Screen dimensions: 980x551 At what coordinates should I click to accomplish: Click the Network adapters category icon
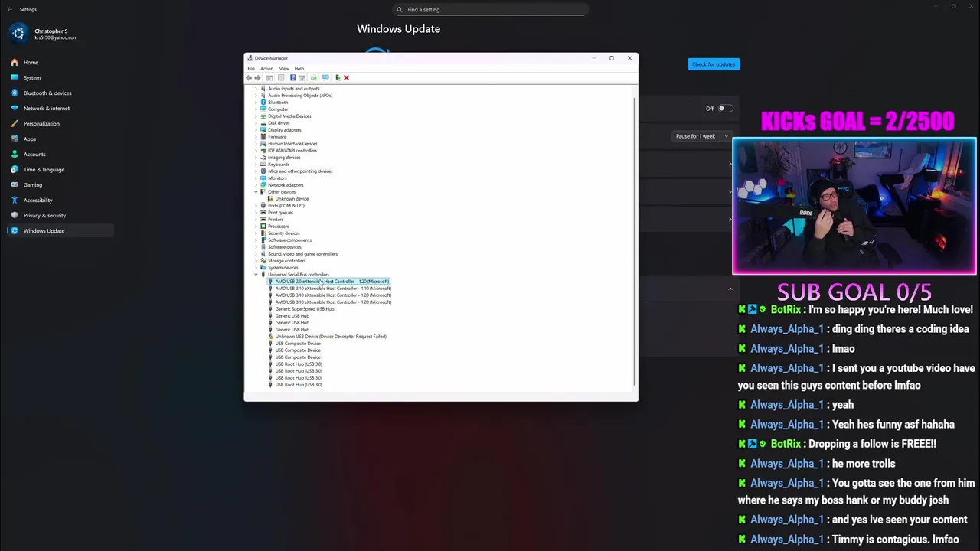pyautogui.click(x=263, y=184)
